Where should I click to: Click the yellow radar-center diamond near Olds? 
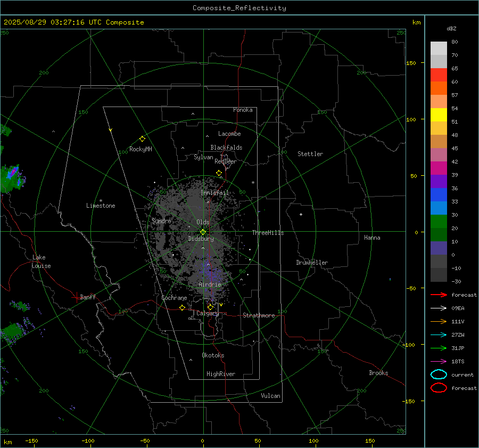point(203,232)
